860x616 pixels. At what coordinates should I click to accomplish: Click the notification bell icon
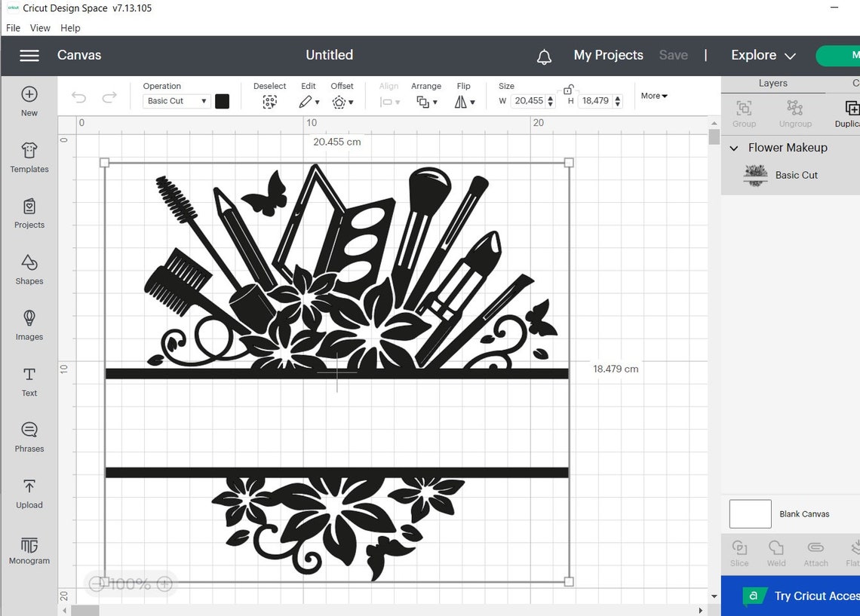point(543,55)
